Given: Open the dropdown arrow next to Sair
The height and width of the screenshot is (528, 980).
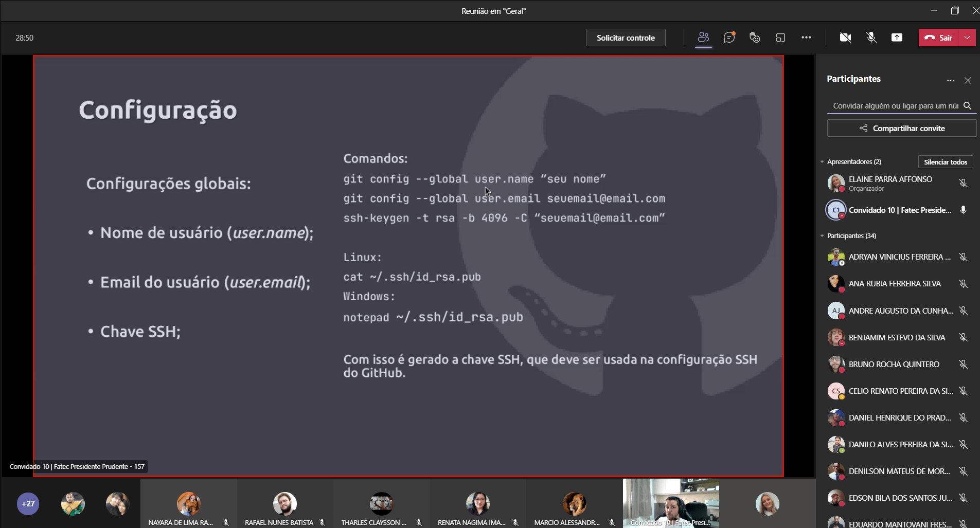Looking at the screenshot, I should point(968,38).
